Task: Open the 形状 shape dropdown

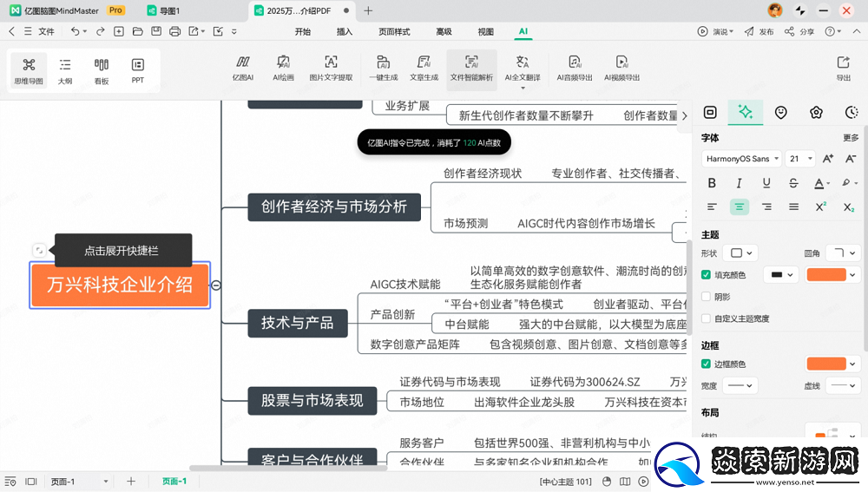Action: [x=741, y=253]
